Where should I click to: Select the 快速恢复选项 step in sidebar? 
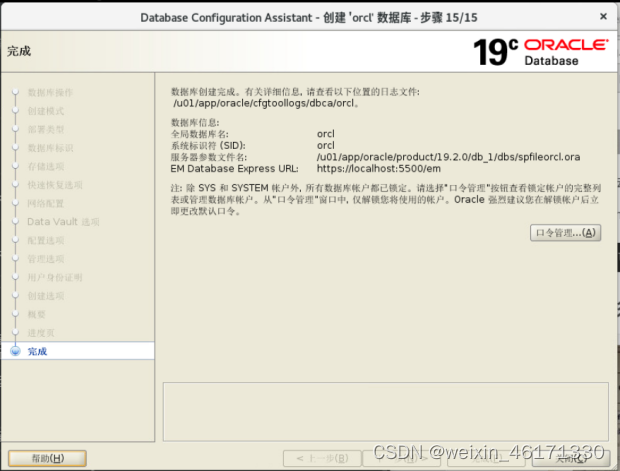click(55, 185)
